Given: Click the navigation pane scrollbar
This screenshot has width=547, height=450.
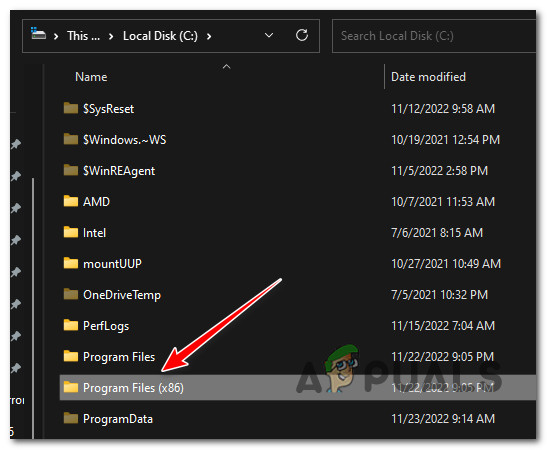Looking at the screenshot, I should [33, 308].
